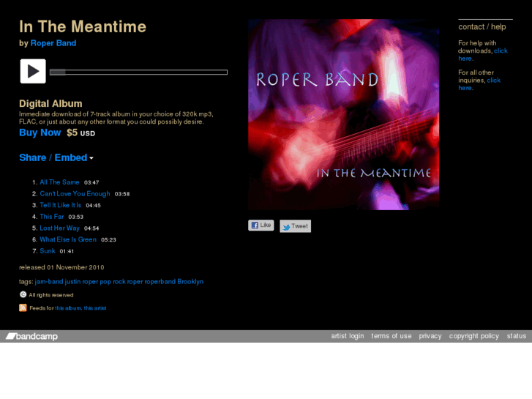Click the Facebook Like button
The image size is (532, 399).
pyautogui.click(x=261, y=225)
